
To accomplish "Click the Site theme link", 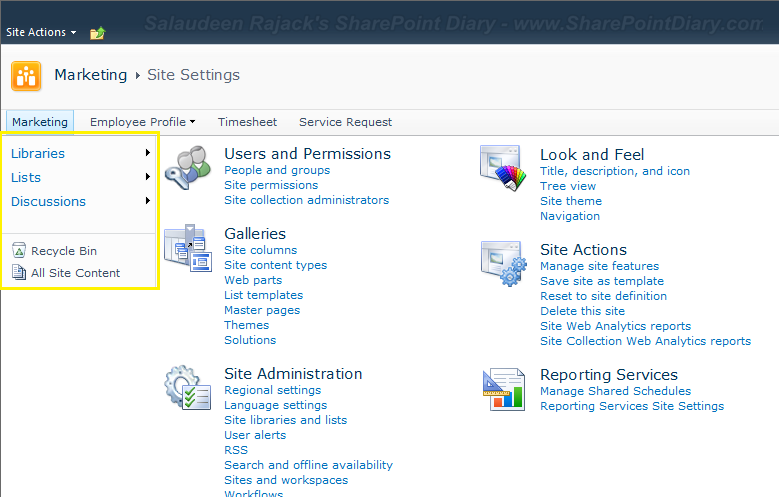I will tap(571, 201).
